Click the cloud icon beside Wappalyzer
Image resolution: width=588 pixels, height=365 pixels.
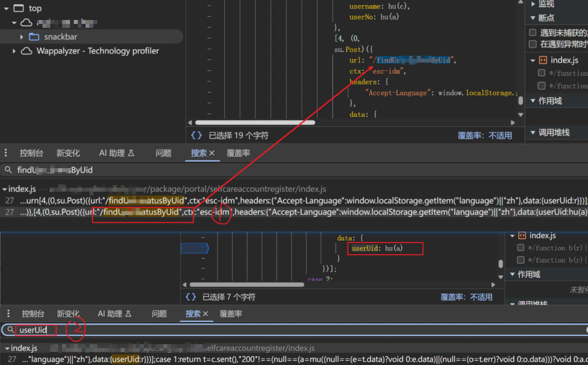click(26, 51)
